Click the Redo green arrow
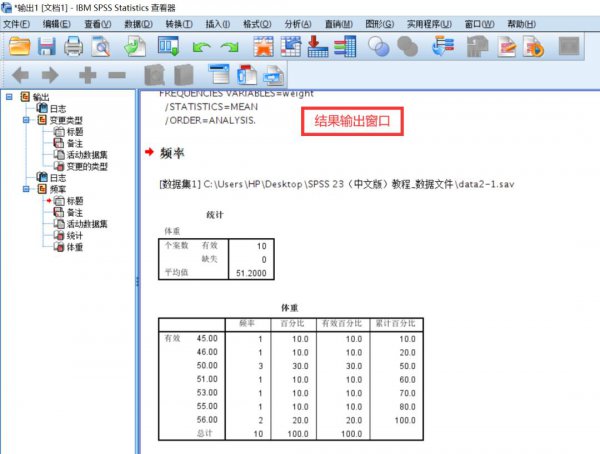600x454 pixels. (x=230, y=47)
